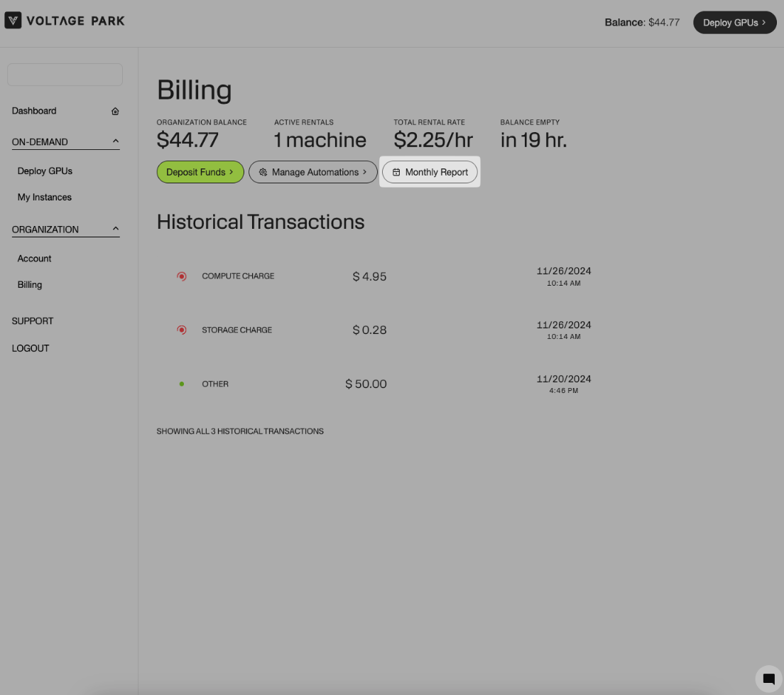This screenshot has width=784, height=695.
Task: Click the gear icon on Manage Automations
Action: point(263,173)
